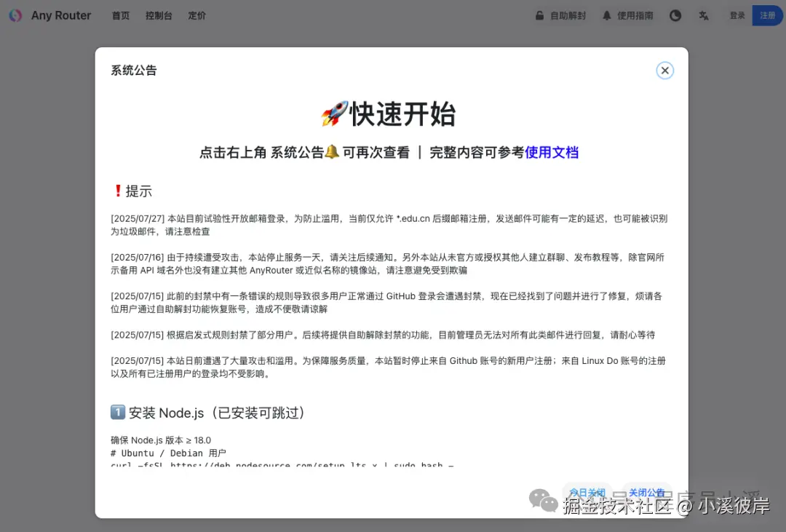Click the Any Router logo

tap(49, 15)
